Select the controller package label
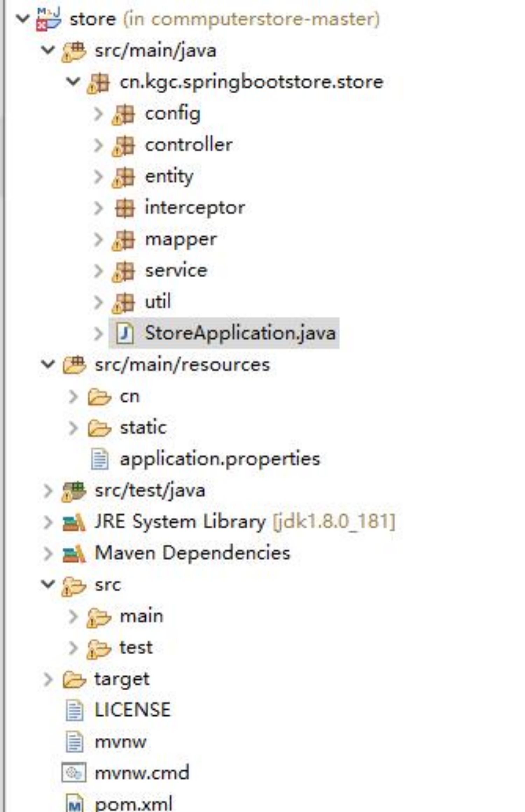This screenshot has width=525, height=812. (x=189, y=145)
